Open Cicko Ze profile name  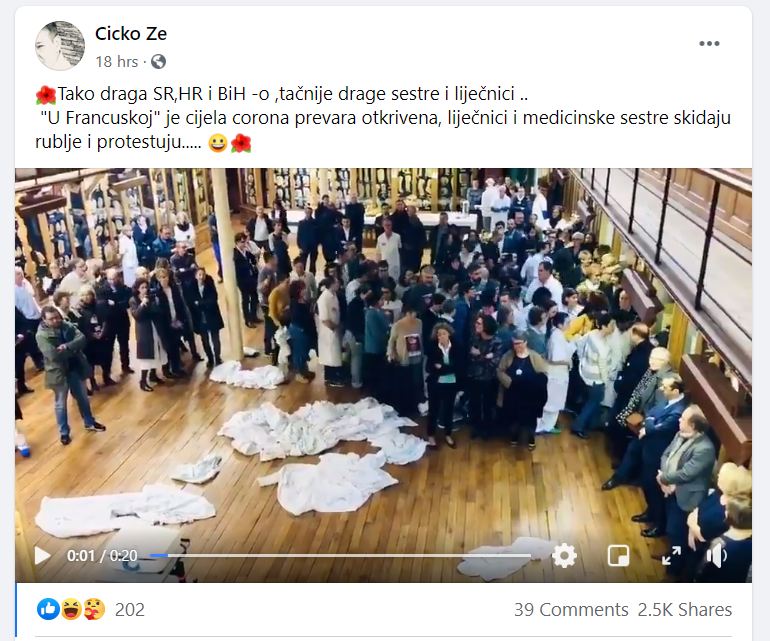(x=131, y=34)
